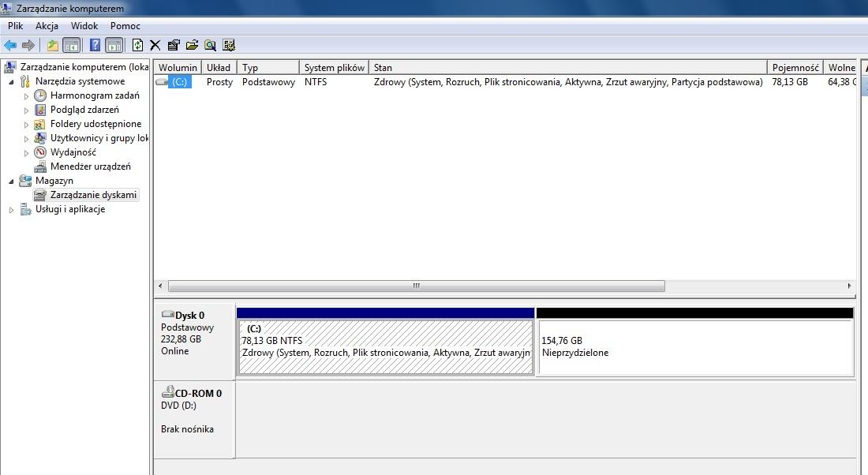Select the (C:) 78,13 GB NTFS partition block
Screen dimensions: 868x475
(x=385, y=347)
